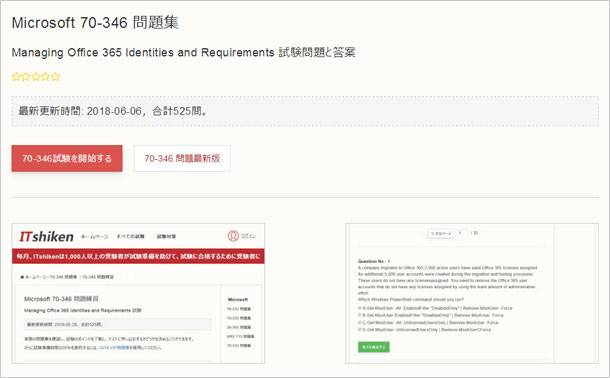610x378 pixels.
Task: Rate with the second star
Action: 26,77
